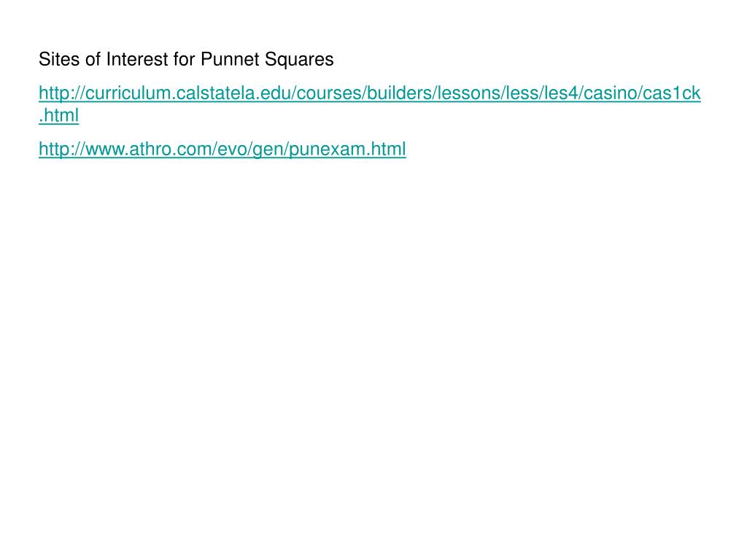Click "lessons" segment of the first URL
The width and height of the screenshot is (747, 560).
coord(469,93)
